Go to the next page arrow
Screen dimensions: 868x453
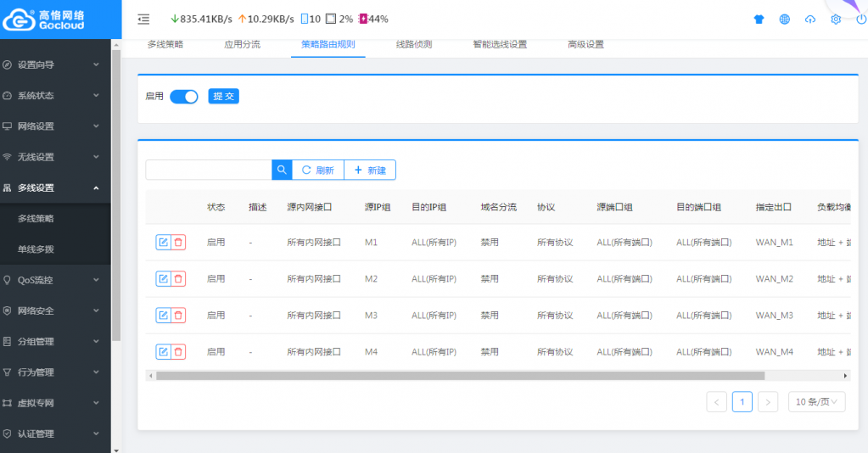coord(768,402)
